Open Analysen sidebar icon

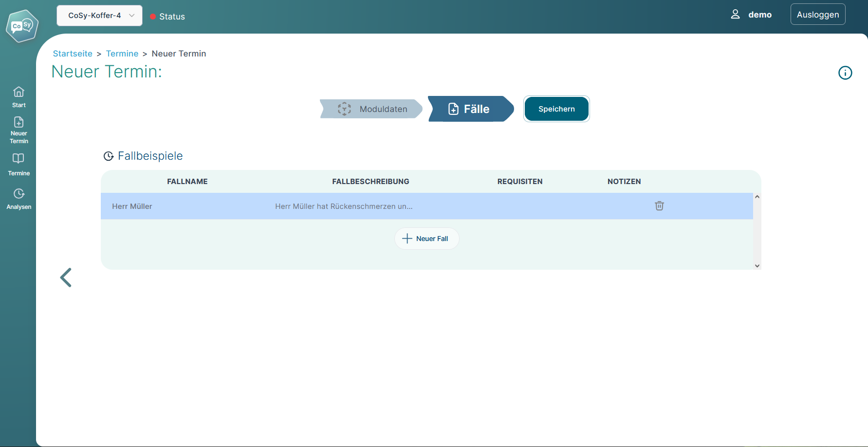(x=18, y=194)
